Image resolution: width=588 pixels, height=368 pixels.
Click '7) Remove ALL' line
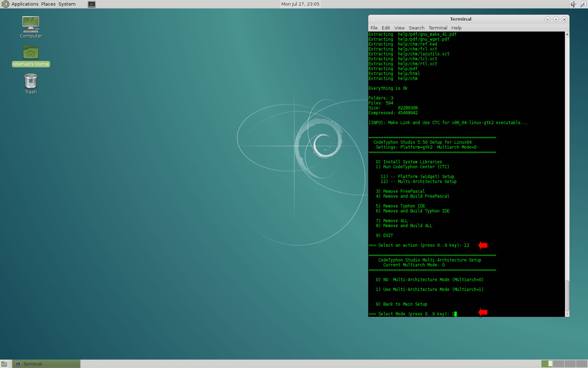point(392,221)
